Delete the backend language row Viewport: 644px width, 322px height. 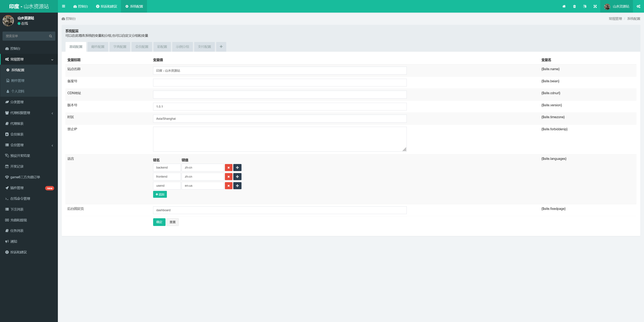tap(228, 168)
